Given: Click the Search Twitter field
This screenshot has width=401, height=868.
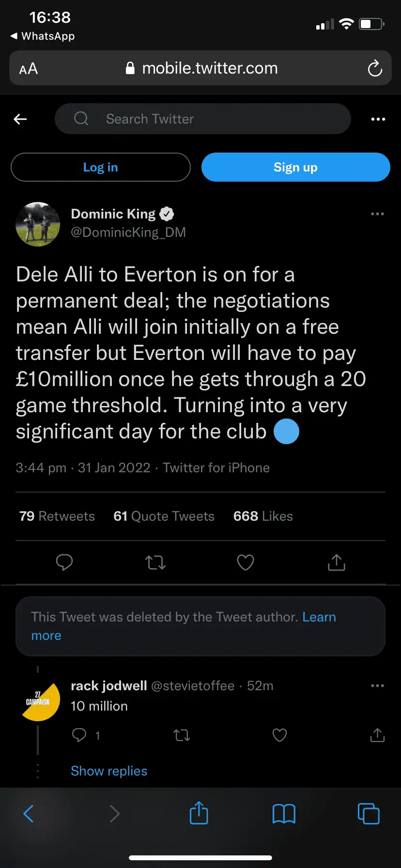Looking at the screenshot, I should click(202, 119).
